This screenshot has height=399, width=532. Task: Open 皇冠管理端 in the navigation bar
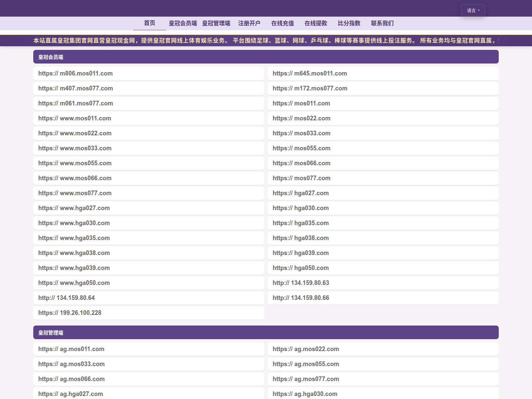click(x=216, y=23)
